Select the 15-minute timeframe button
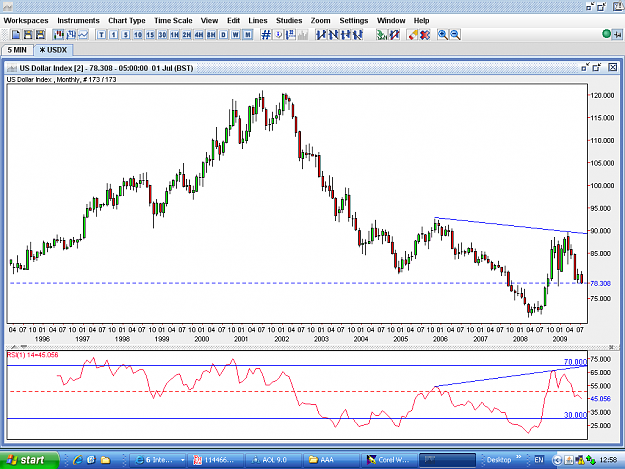Screen dimensions: 625x469 point(150,35)
